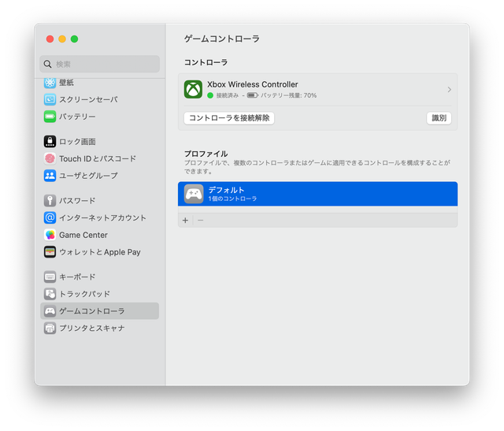Open the ロック画面 lock screen icon

pyautogui.click(x=50, y=142)
